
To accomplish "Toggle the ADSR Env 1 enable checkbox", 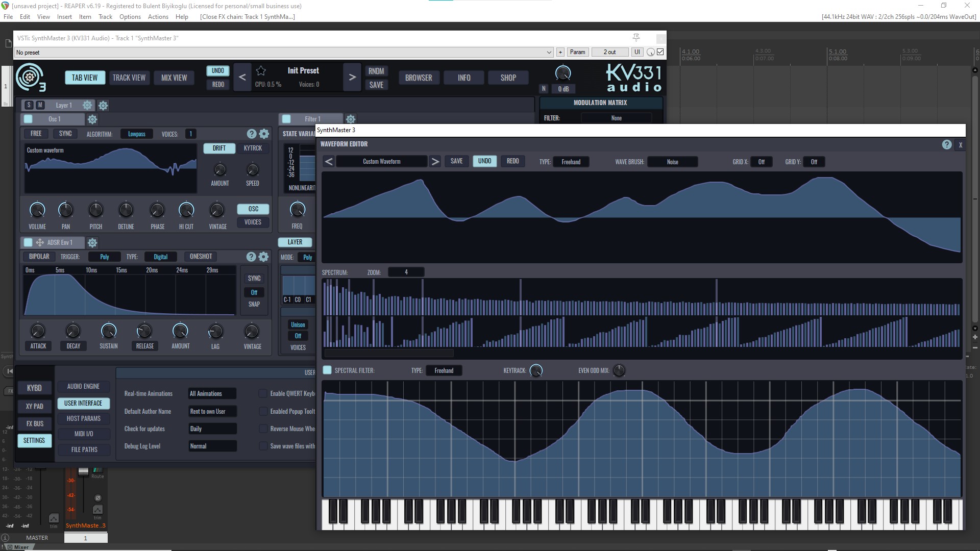I will click(28, 242).
